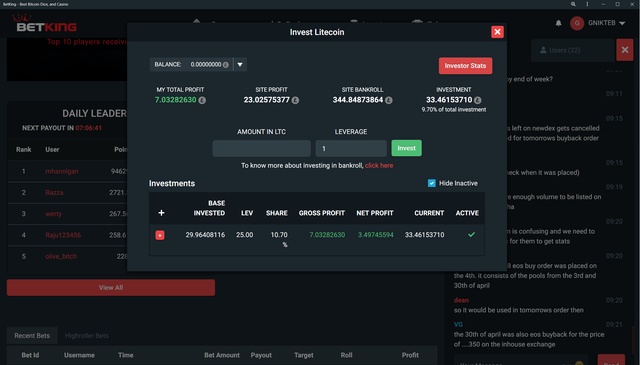
Task: Click the username dean in chat
Action: 461,300
